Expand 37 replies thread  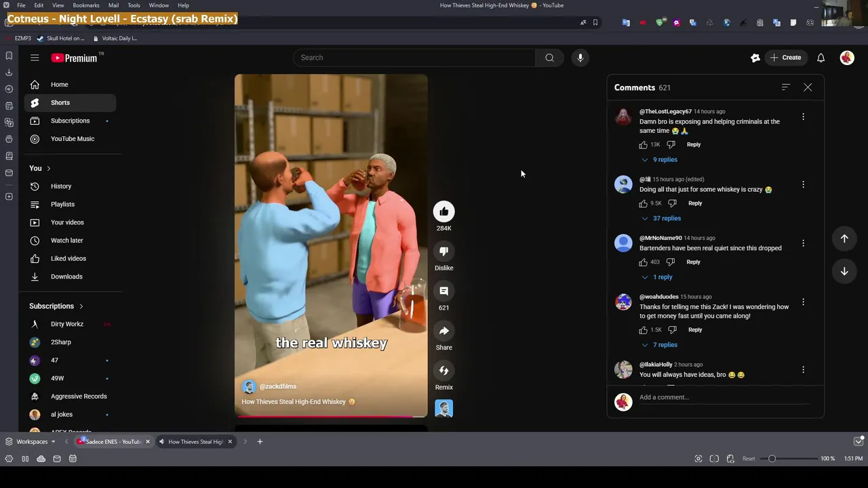661,218
